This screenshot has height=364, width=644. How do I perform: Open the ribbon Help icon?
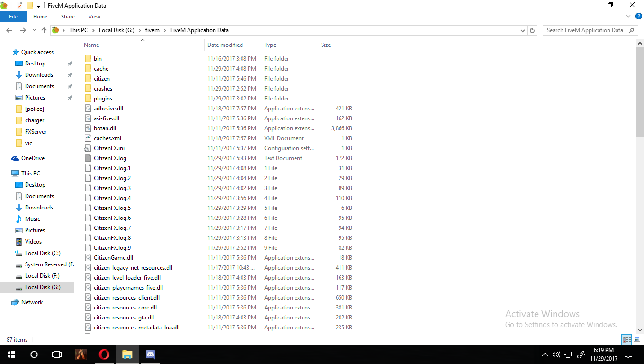click(639, 16)
